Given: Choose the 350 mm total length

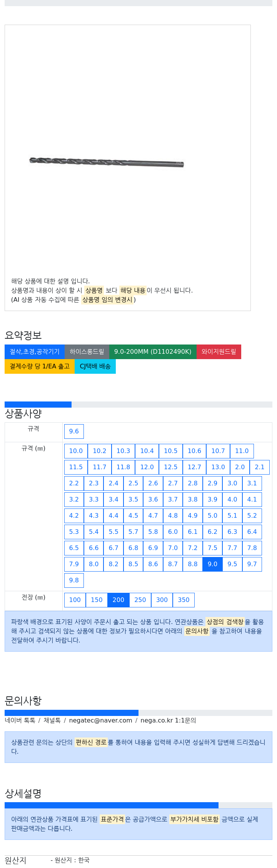Looking at the screenshot, I should pos(184,600).
